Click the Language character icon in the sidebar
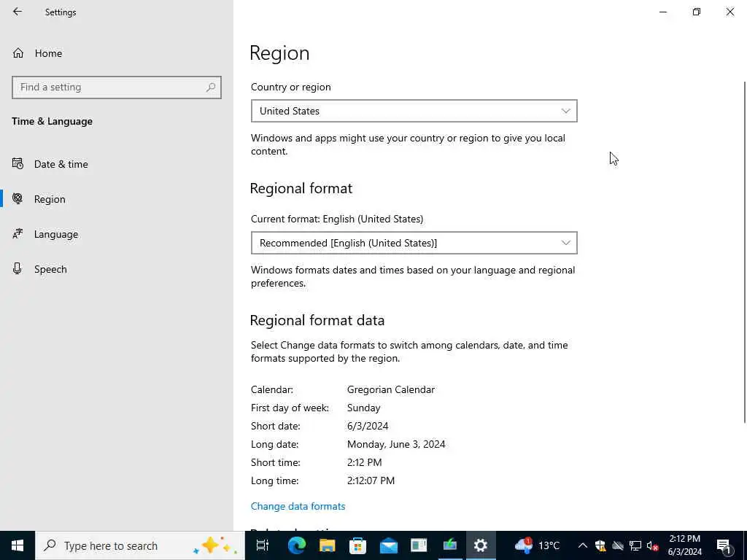This screenshot has height=560, width=747. (18, 234)
